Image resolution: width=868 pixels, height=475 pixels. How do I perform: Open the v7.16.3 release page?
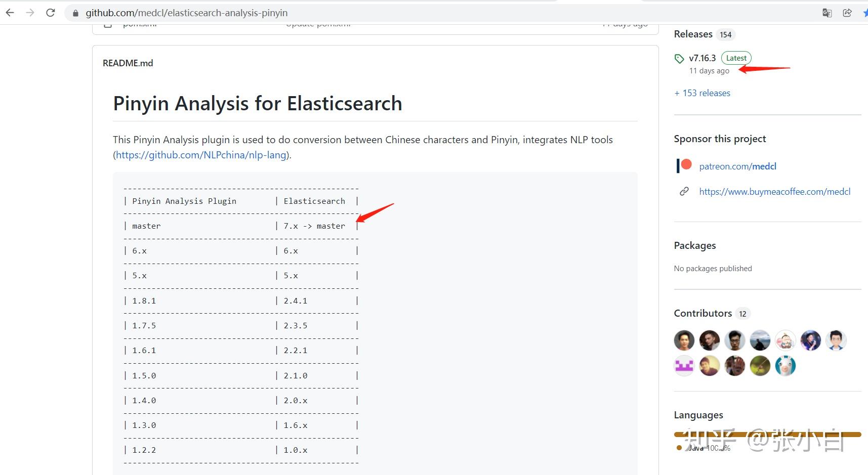pyautogui.click(x=702, y=58)
